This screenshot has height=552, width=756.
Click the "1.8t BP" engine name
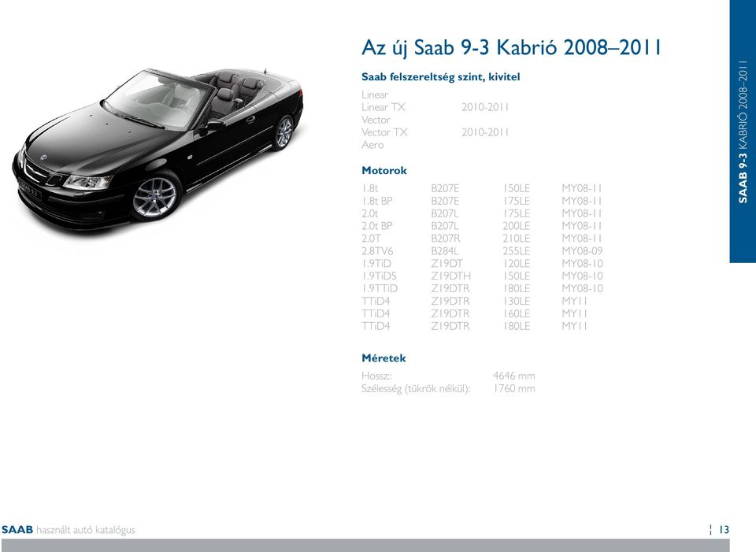[x=377, y=201]
